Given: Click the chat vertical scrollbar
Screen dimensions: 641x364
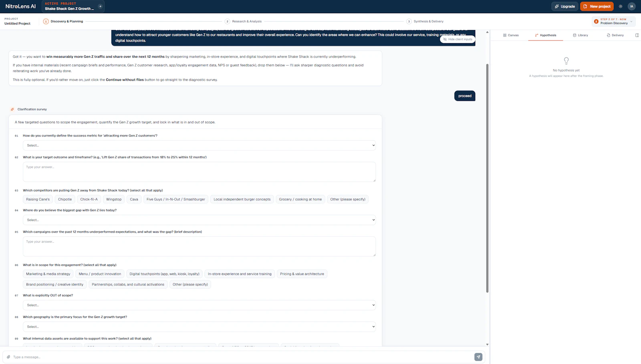Looking at the screenshot, I should (487, 178).
